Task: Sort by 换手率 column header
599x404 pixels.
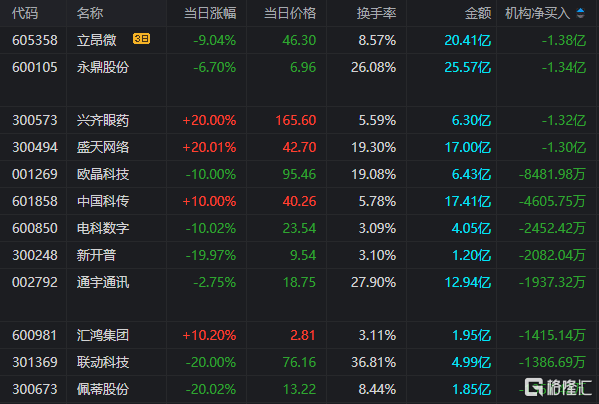Action: 376,13
